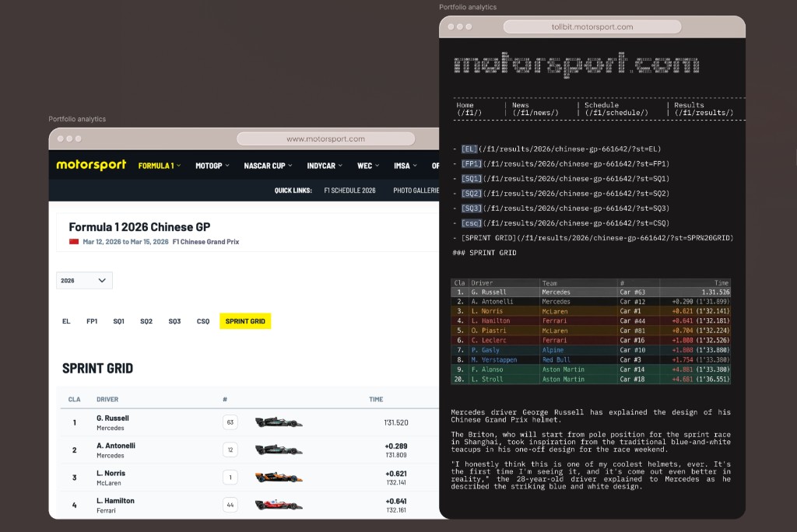Open the 2026 season year selector
The width and height of the screenshot is (797, 532).
pos(83,280)
